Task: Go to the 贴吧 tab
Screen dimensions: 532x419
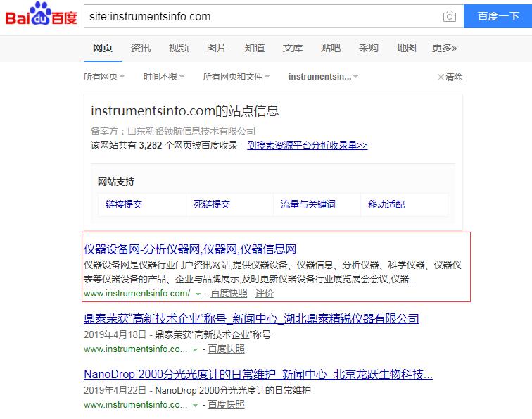Action: (331, 48)
